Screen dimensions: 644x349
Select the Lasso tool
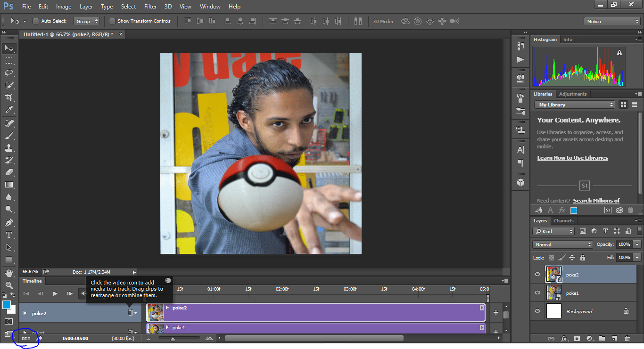coord(9,73)
